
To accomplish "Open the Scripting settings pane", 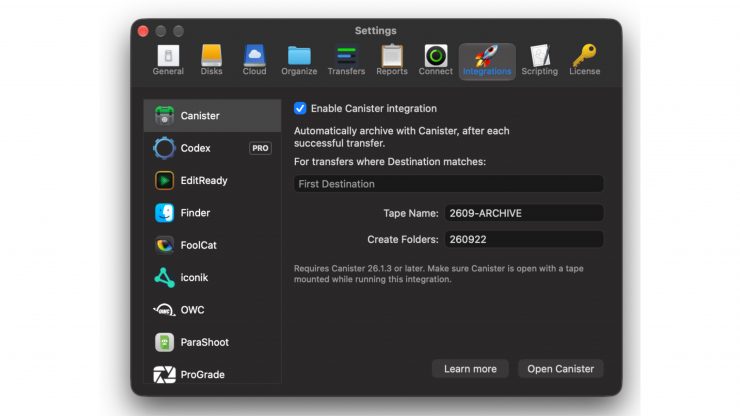I will pos(539,60).
